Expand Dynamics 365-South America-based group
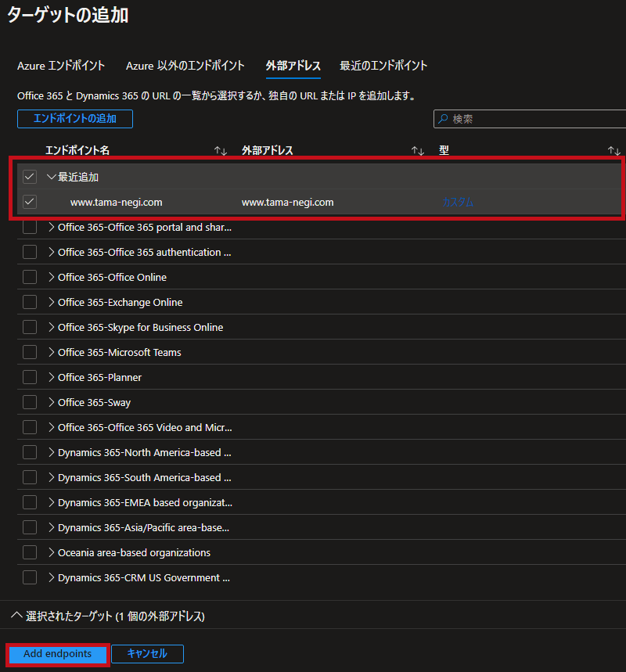Image resolution: width=626 pixels, height=672 pixels. tap(52, 477)
